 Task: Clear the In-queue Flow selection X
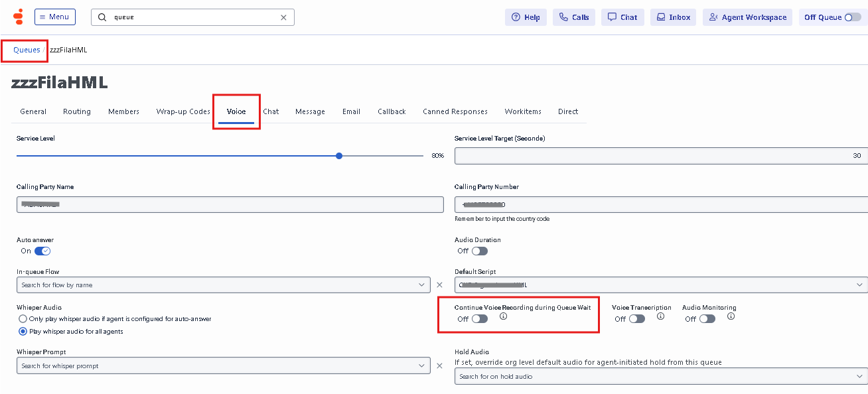click(x=439, y=285)
